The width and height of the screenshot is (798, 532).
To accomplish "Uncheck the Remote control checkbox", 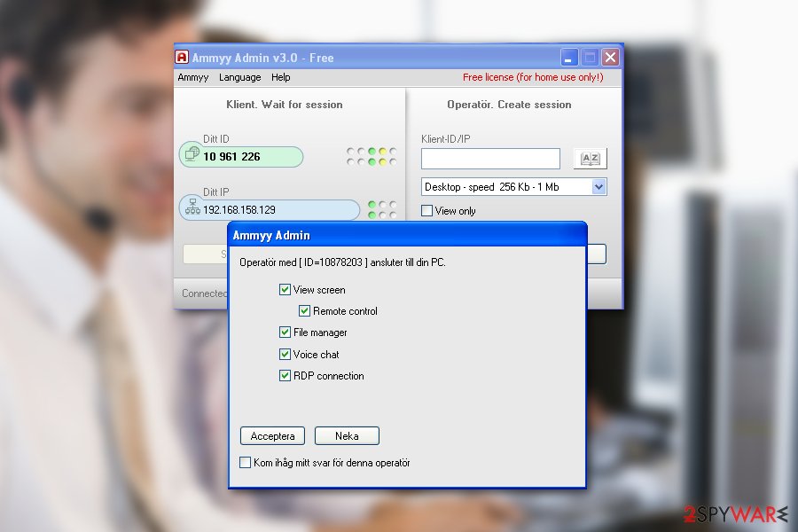I will (x=304, y=310).
